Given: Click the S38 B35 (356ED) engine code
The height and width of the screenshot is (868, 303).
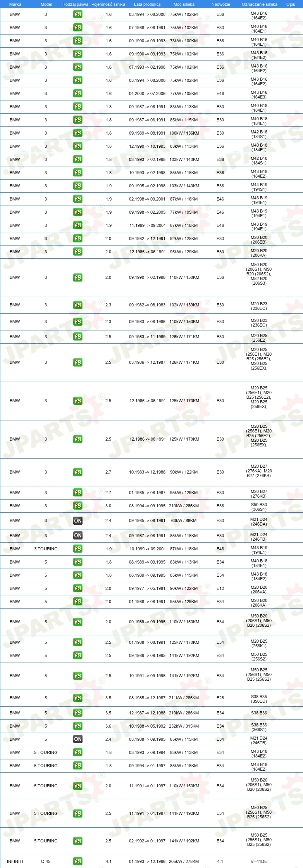Looking at the screenshot, I should click(259, 699).
